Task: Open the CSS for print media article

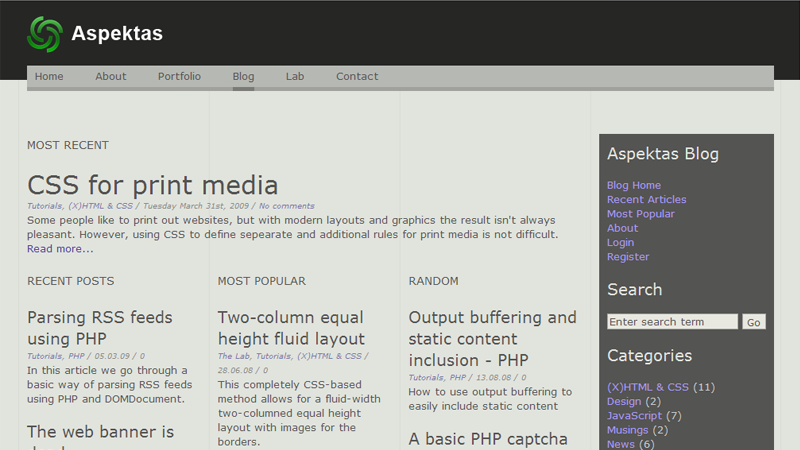Action: tap(153, 185)
